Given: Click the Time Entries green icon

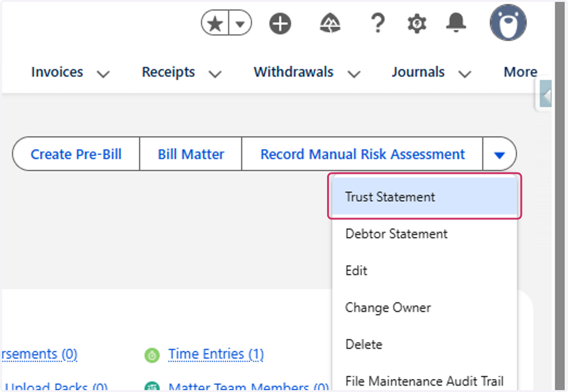Looking at the screenshot, I should pos(152,355).
